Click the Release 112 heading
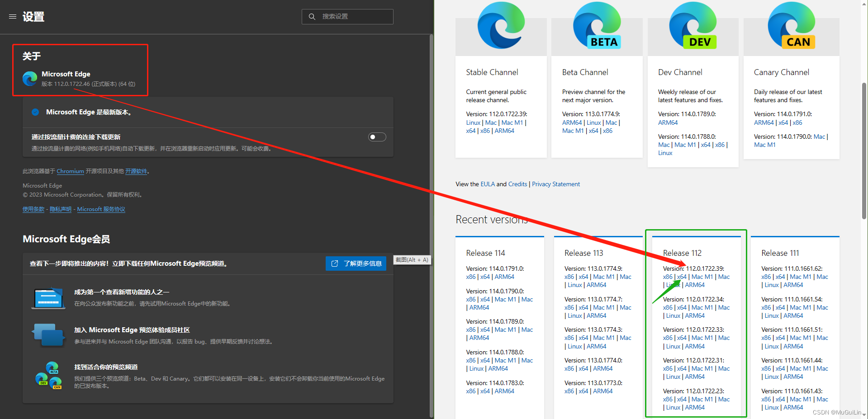 [682, 253]
